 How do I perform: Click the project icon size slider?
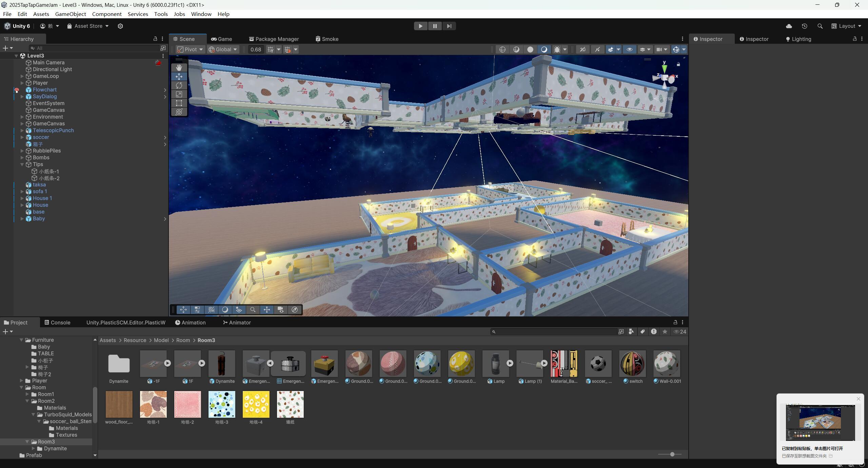672,454
